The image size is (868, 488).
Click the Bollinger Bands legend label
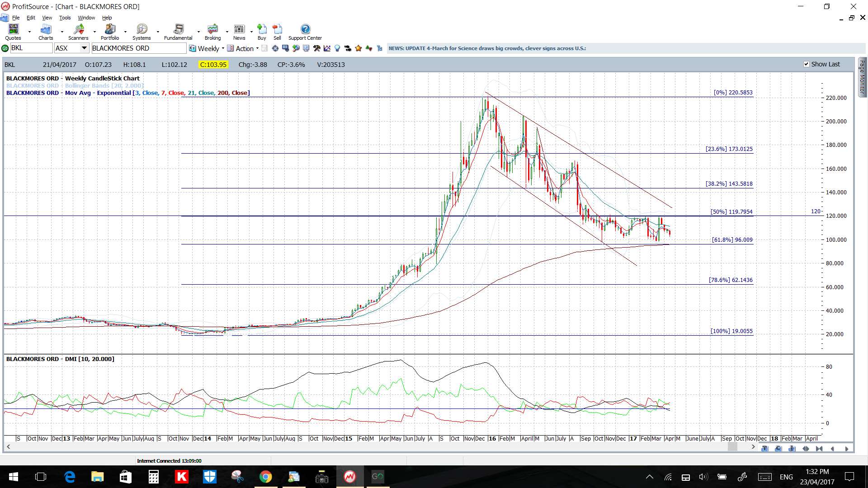tap(75, 85)
